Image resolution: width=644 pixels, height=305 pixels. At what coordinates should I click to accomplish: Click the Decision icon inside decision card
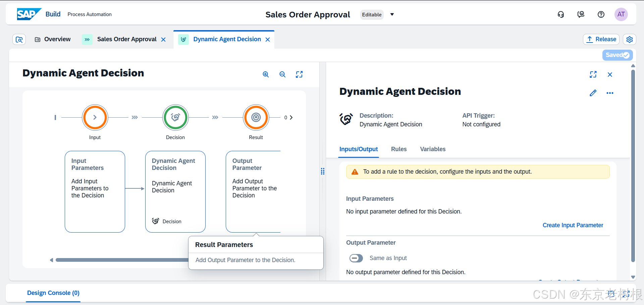[156, 221]
